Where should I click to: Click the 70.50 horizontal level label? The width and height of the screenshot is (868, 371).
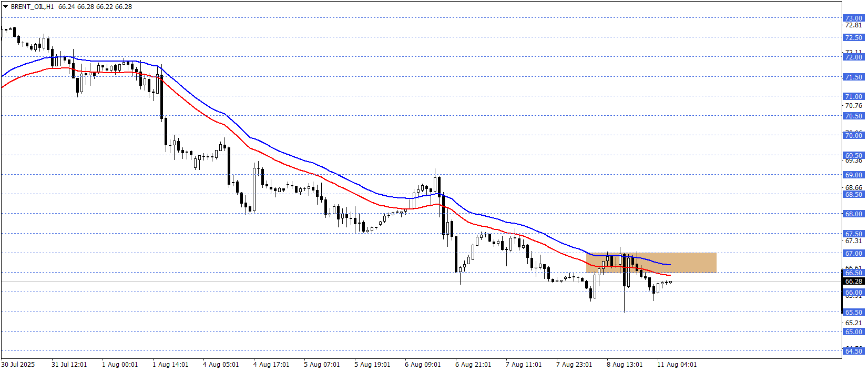click(x=854, y=116)
